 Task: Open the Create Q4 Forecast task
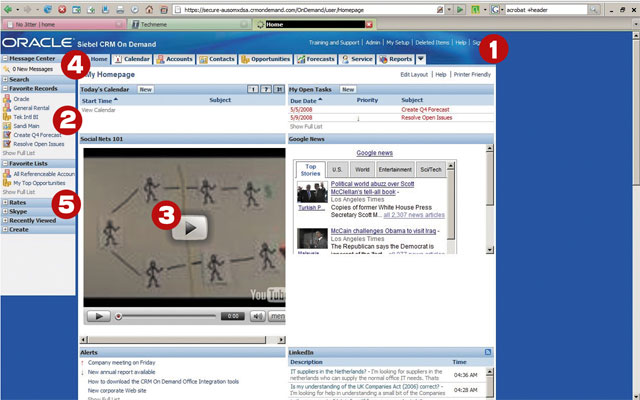point(425,110)
